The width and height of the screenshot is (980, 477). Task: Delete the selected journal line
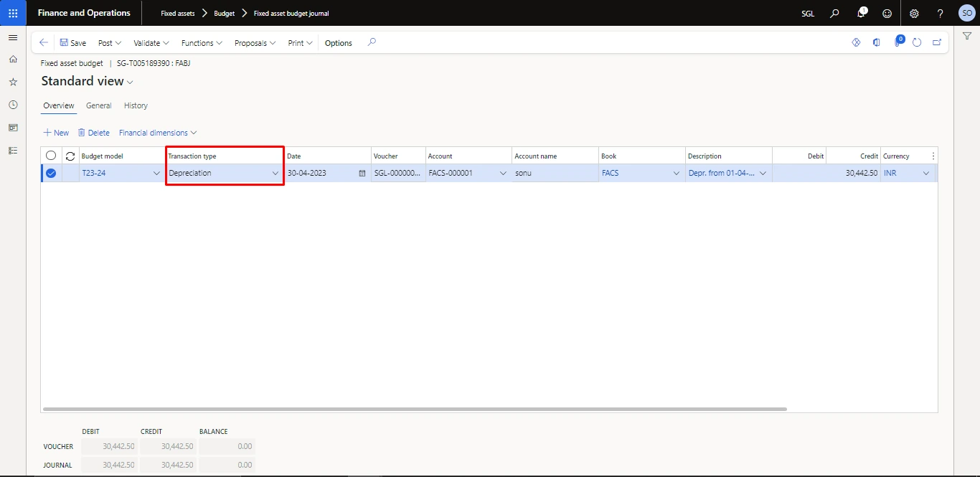click(94, 133)
